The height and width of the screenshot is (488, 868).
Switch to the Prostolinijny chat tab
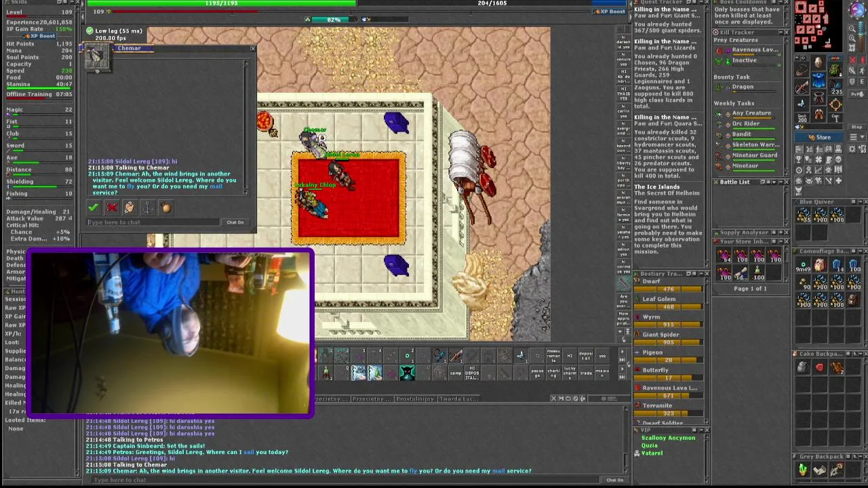click(x=415, y=399)
